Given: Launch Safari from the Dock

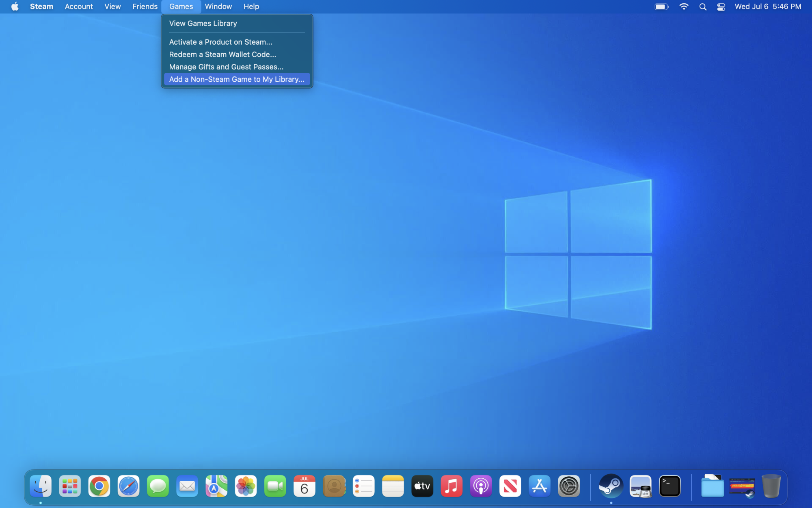Looking at the screenshot, I should (x=128, y=486).
